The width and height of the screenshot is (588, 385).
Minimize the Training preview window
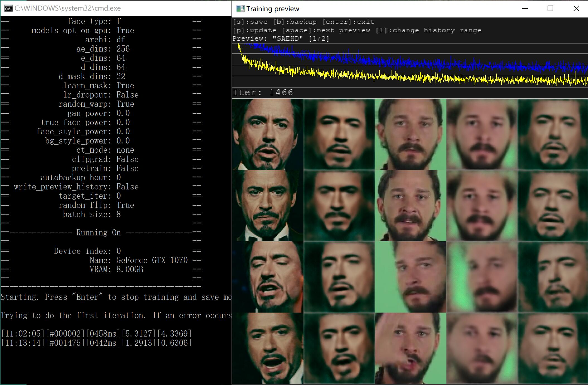coord(525,9)
